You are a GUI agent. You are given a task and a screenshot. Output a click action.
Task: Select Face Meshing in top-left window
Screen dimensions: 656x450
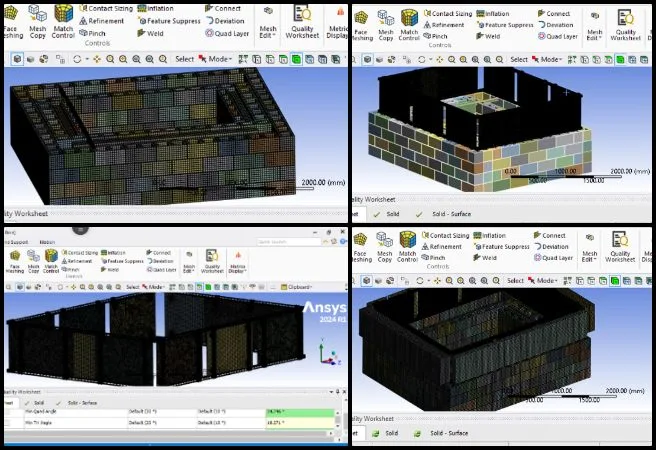(13, 22)
